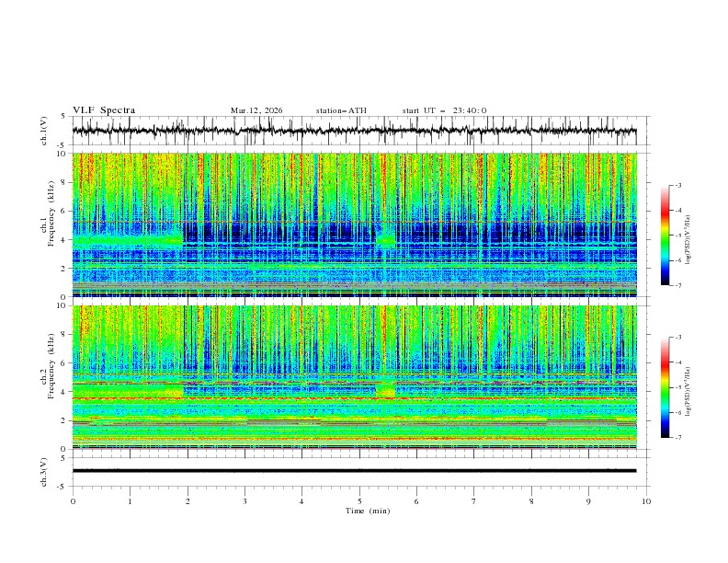Viewport: 728px width, 563px height.
Task: Click the "station=ATH" header label
Action: tap(341, 110)
